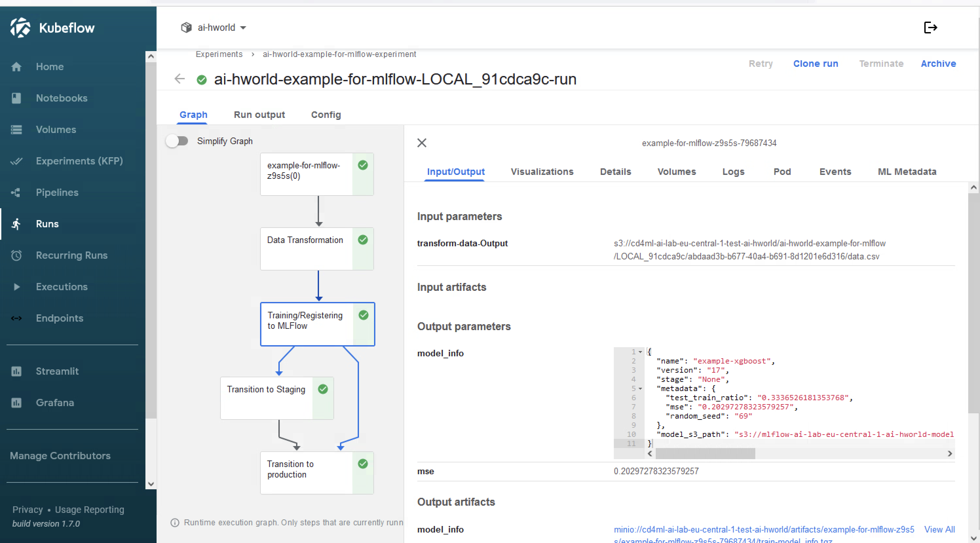The image size is (980, 543).
Task: Switch to the Run output tab
Action: pos(259,115)
